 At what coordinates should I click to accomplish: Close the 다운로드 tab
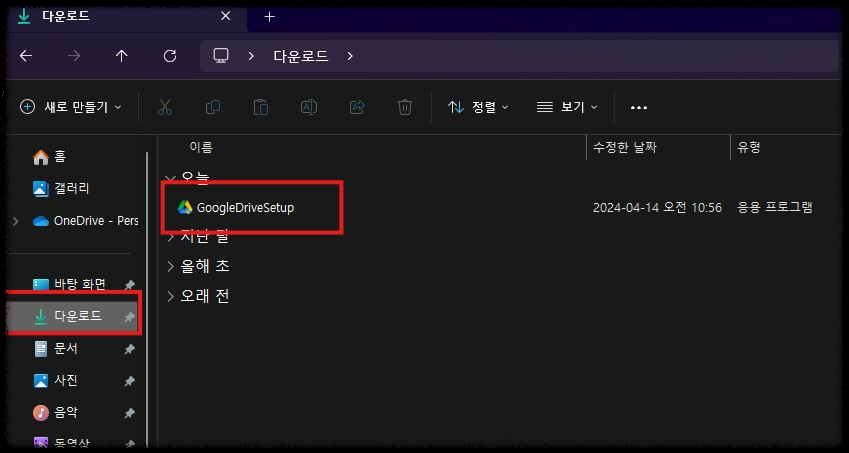point(226,16)
